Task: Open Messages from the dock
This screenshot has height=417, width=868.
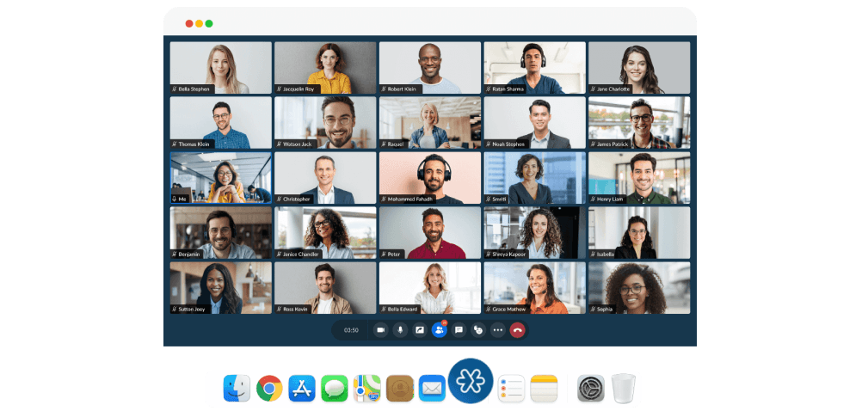Action: (x=335, y=389)
